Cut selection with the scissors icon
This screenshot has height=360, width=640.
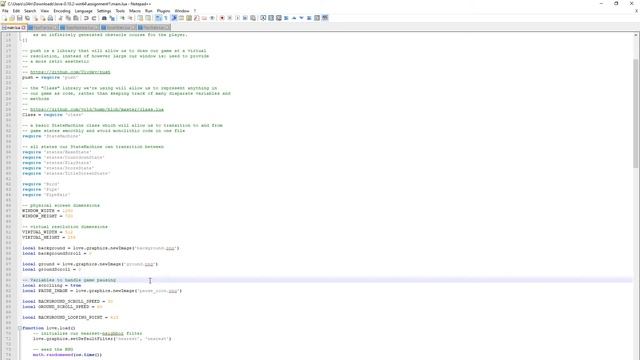tap(60, 18)
